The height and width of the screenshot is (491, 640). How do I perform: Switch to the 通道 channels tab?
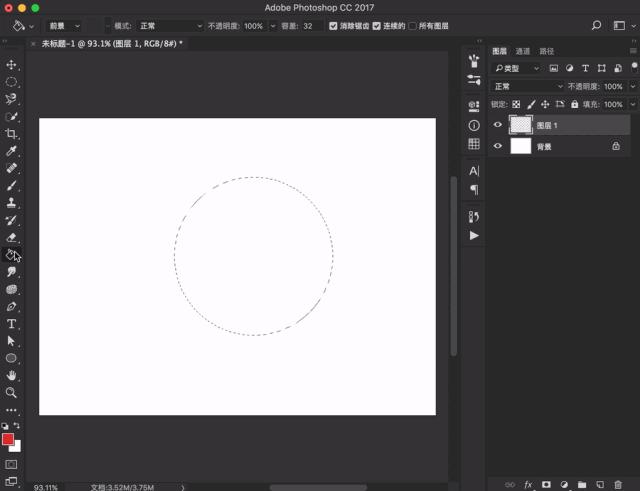[x=523, y=51]
